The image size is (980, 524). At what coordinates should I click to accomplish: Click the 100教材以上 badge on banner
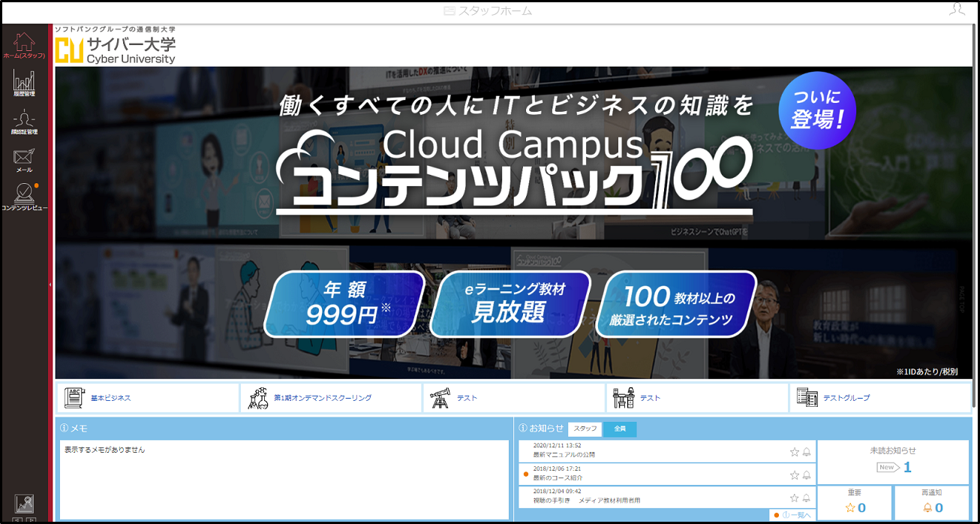point(677,303)
